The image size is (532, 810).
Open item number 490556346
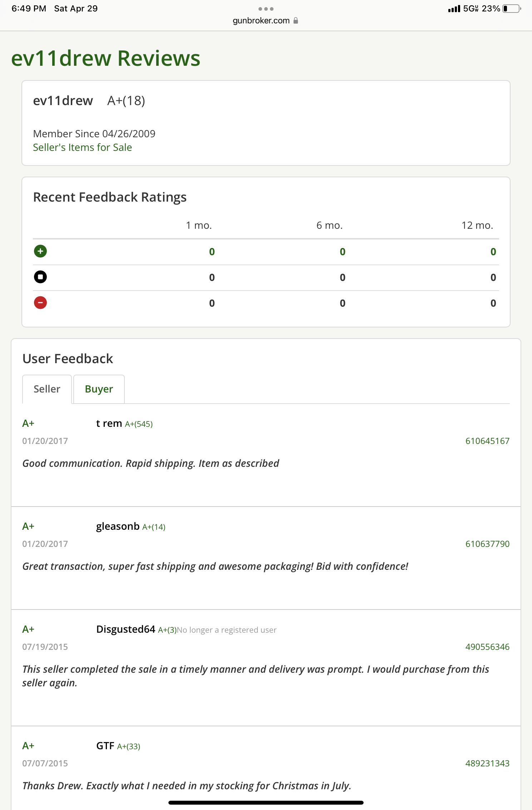[487, 647]
